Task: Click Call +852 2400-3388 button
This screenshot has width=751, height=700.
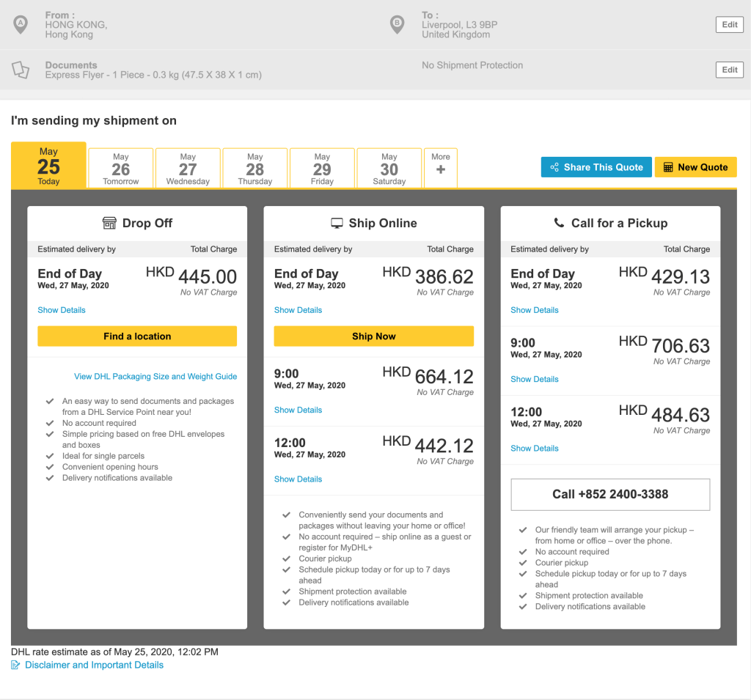Action: point(610,495)
